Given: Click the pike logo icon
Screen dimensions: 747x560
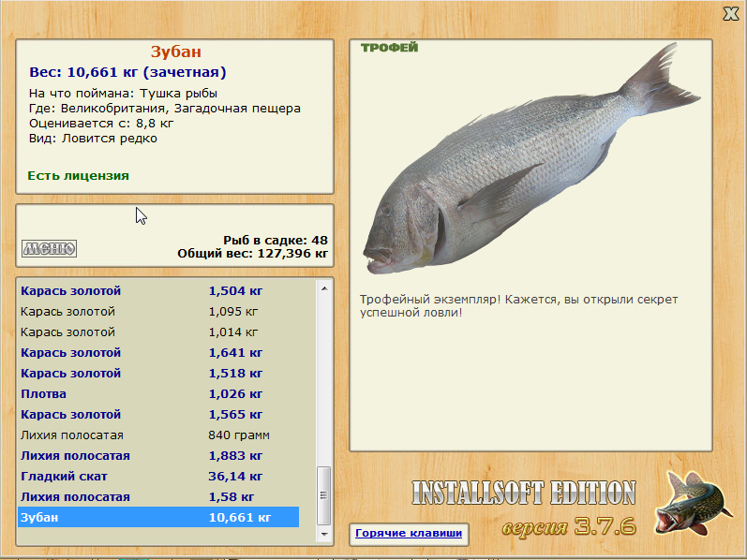Looking at the screenshot, I should point(694,502).
